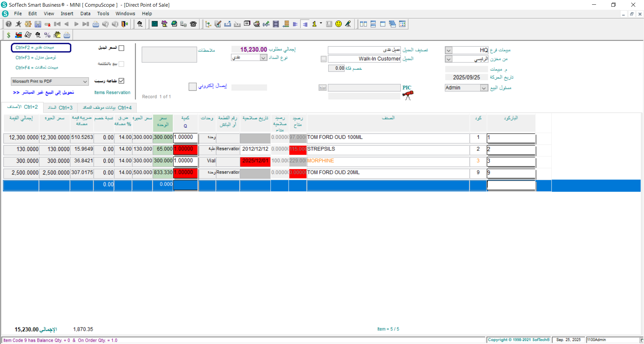This screenshot has width=644, height=344.
Task: Open the payment type نقدي dropdown
Action: tap(263, 57)
